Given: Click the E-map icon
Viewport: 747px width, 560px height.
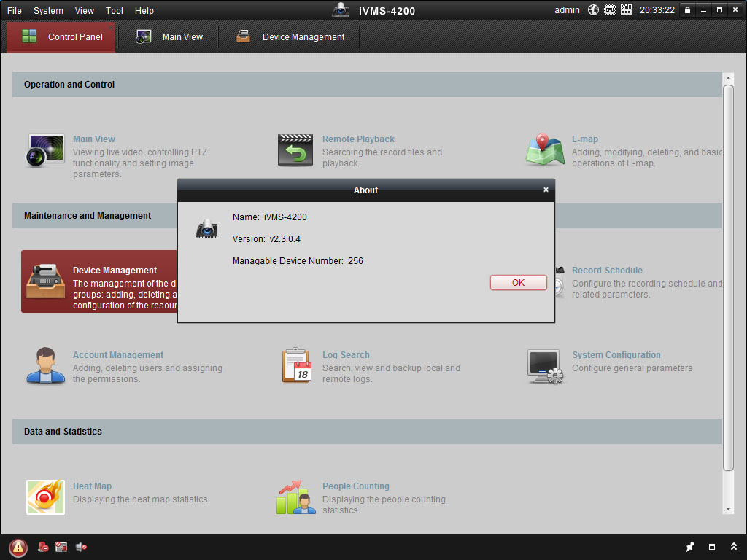Looking at the screenshot, I should coord(544,149).
